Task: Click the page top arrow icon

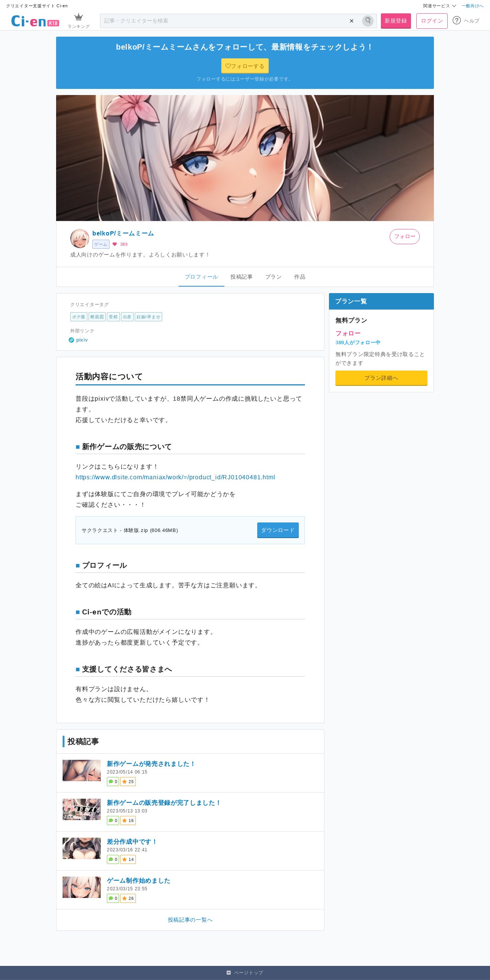Action: pyautogui.click(x=229, y=972)
